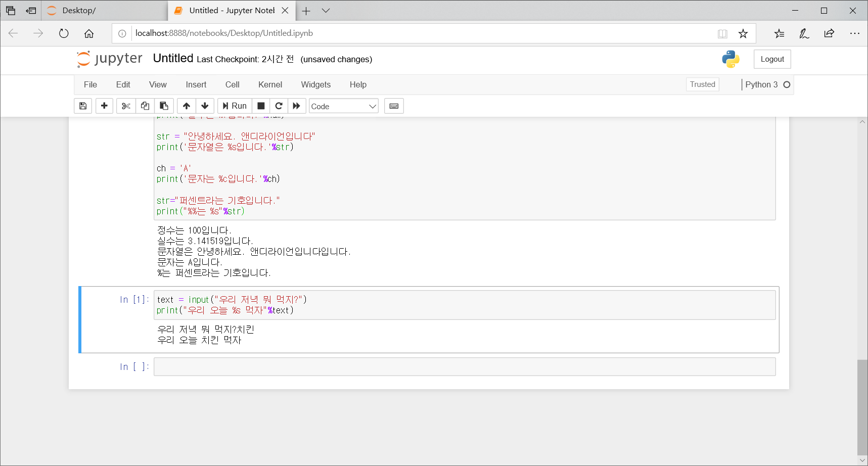Share this page icon
This screenshot has width=868, height=466.
829,33
